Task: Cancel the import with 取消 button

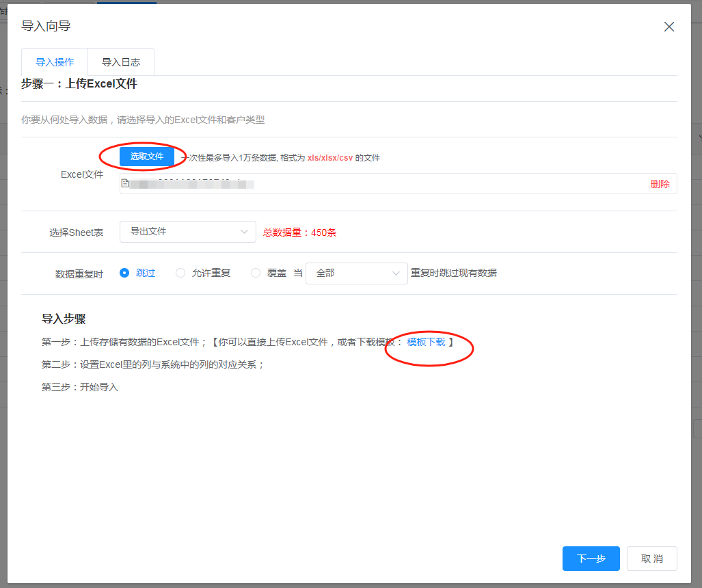Action: click(651, 559)
